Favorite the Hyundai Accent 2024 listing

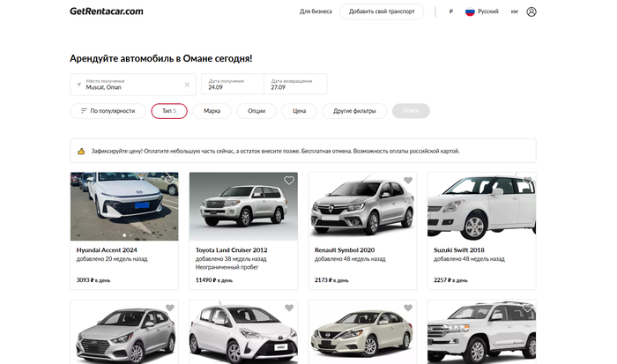coord(169,181)
